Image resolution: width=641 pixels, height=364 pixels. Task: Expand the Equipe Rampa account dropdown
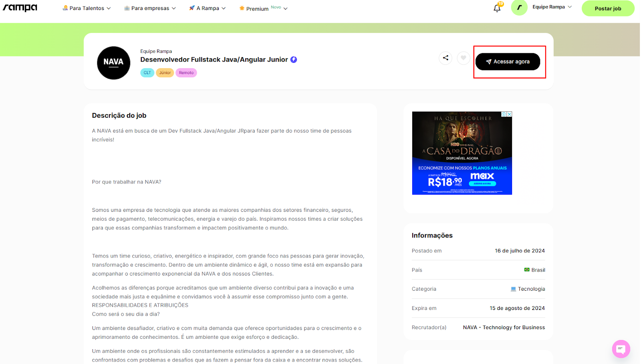[552, 7]
